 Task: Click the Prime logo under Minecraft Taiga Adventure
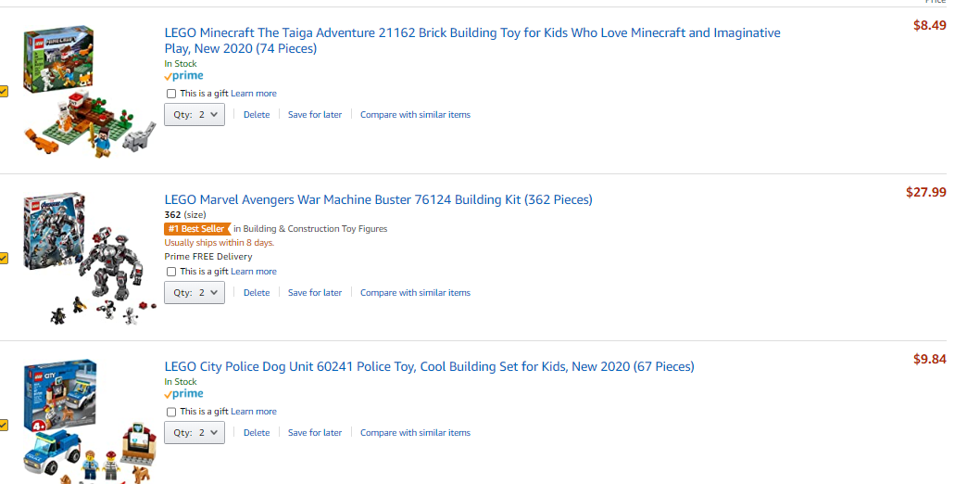(x=183, y=76)
